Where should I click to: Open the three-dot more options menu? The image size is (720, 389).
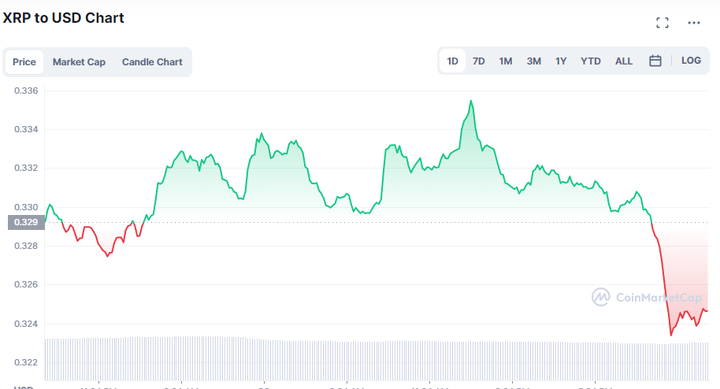click(x=693, y=23)
